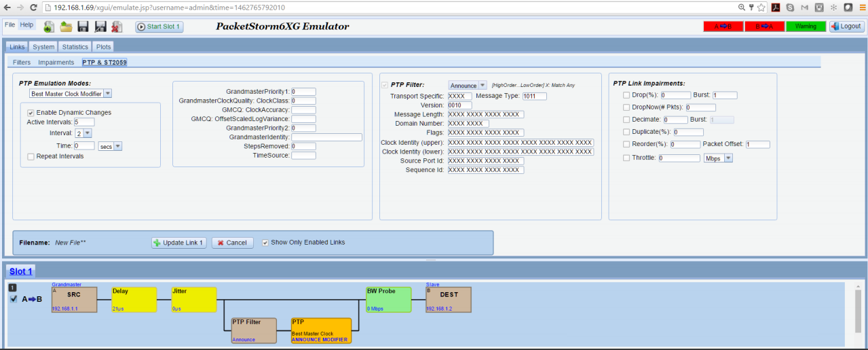The height and width of the screenshot is (350, 868).
Task: Click the Logout button
Action: coord(847,27)
